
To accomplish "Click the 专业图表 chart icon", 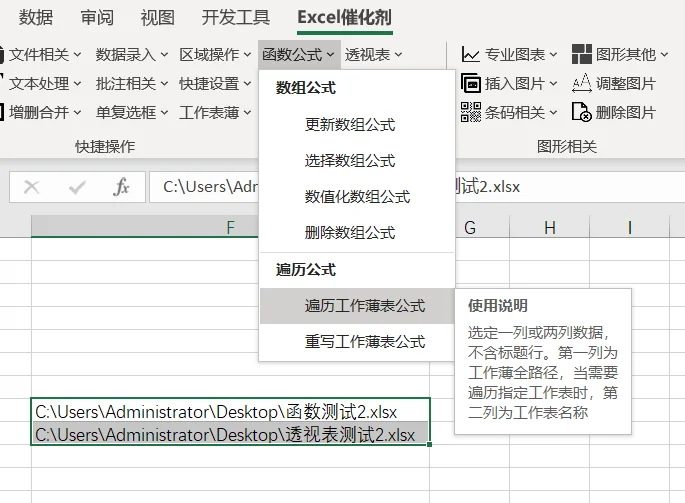I will pos(471,55).
